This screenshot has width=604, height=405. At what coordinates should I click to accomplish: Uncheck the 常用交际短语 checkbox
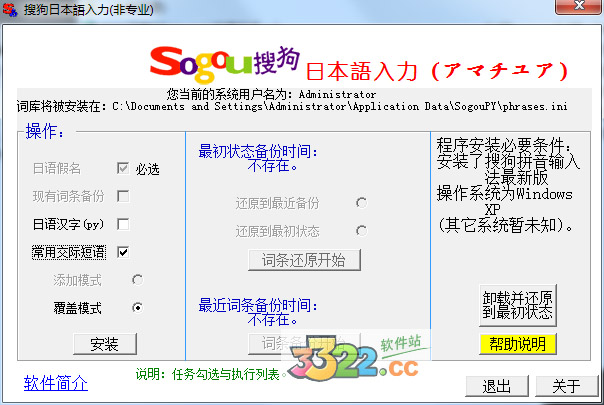(x=123, y=252)
